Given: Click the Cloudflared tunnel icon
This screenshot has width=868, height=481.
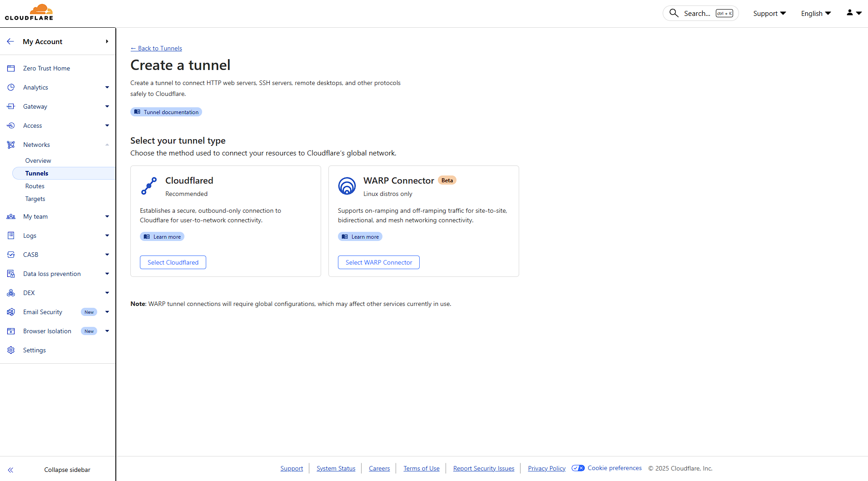Looking at the screenshot, I should pyautogui.click(x=149, y=186).
